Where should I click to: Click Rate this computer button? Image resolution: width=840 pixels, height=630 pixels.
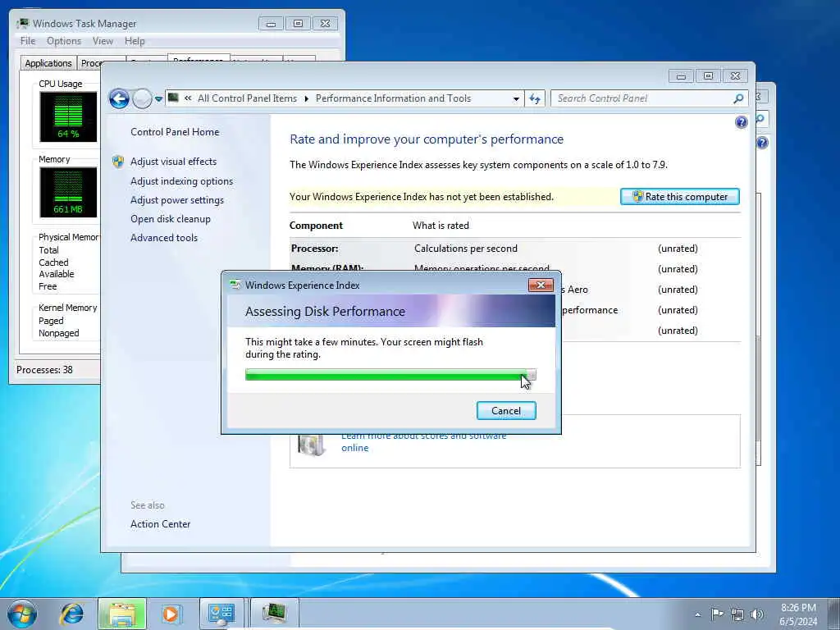(680, 197)
